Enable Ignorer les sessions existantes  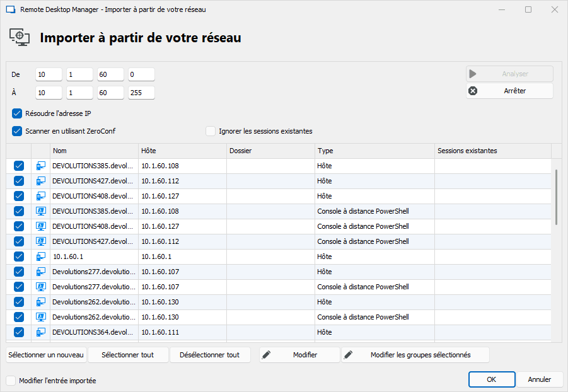211,131
